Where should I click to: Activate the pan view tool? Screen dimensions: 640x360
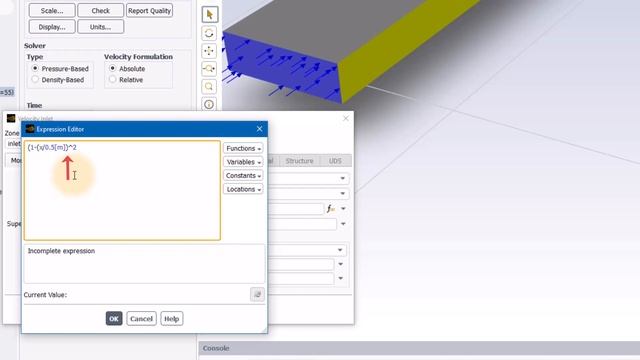[209, 51]
